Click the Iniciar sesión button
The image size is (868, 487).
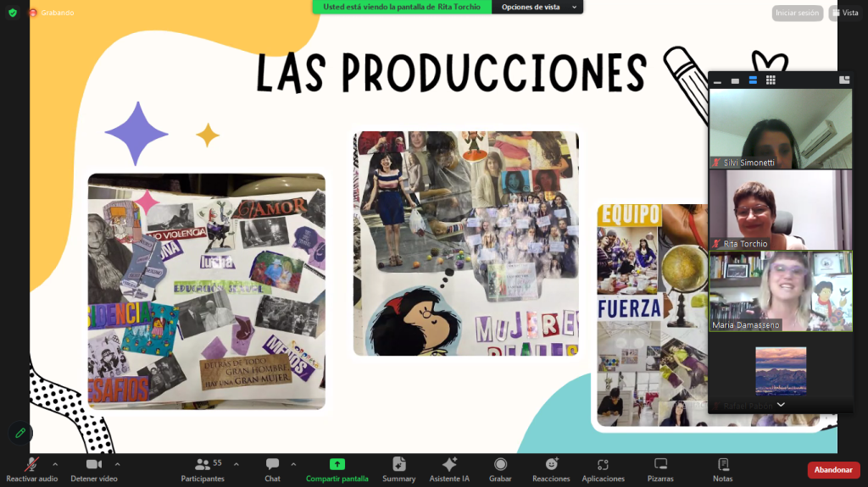click(x=797, y=13)
